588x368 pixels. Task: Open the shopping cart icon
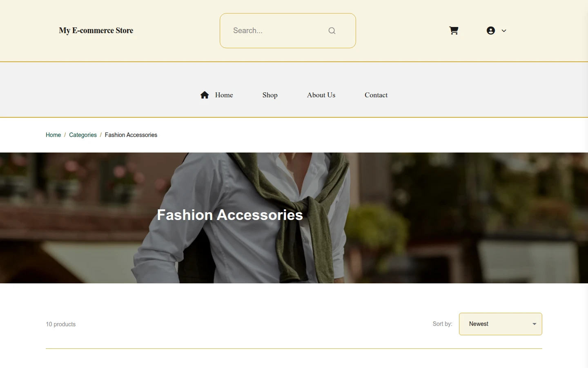pos(454,31)
